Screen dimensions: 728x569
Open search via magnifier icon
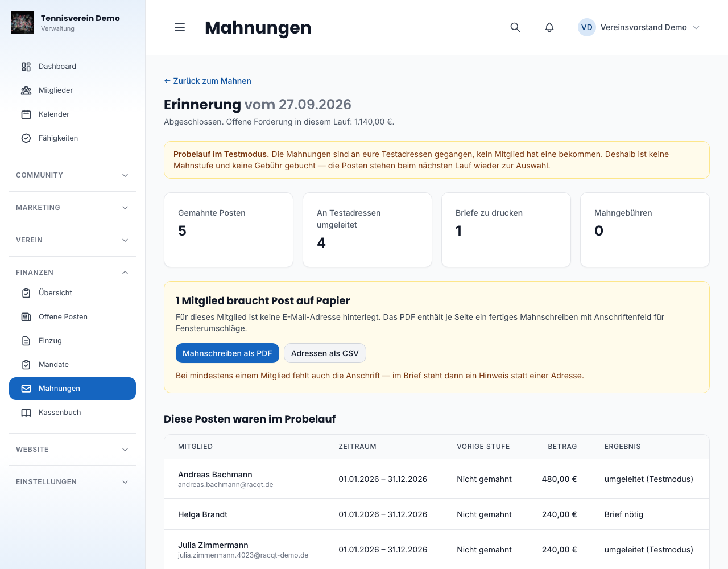point(515,27)
